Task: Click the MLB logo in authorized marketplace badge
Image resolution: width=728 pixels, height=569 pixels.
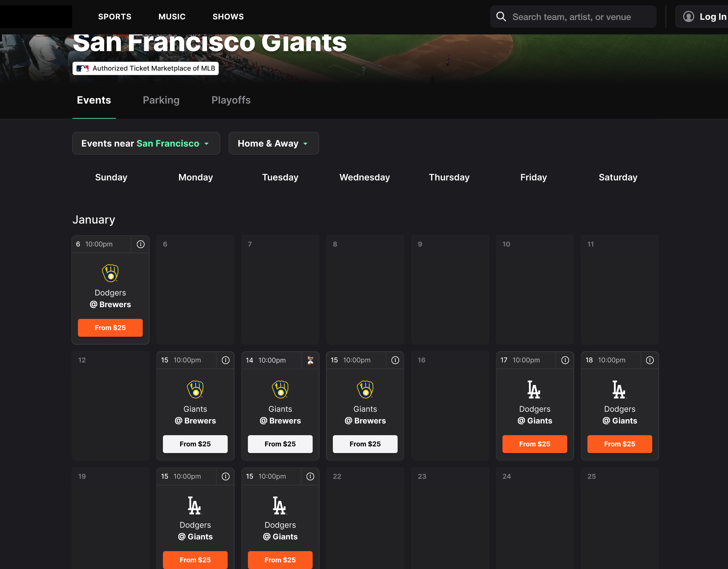Action: pyautogui.click(x=82, y=68)
